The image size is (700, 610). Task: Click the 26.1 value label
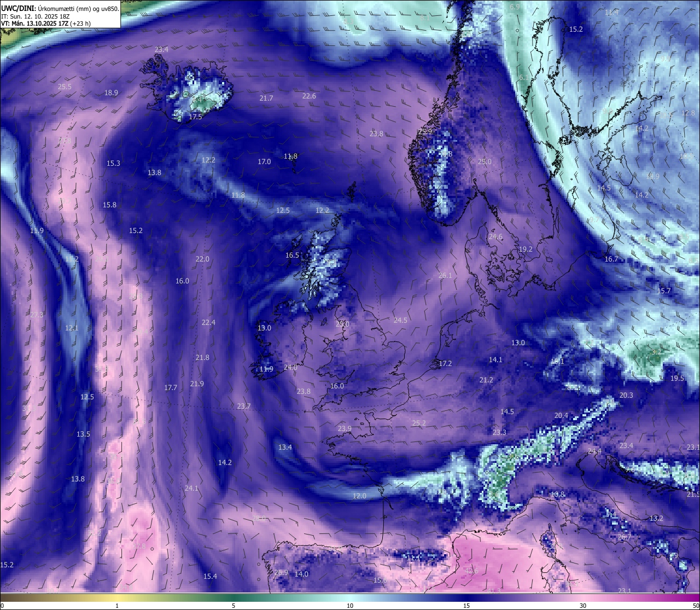445,276
